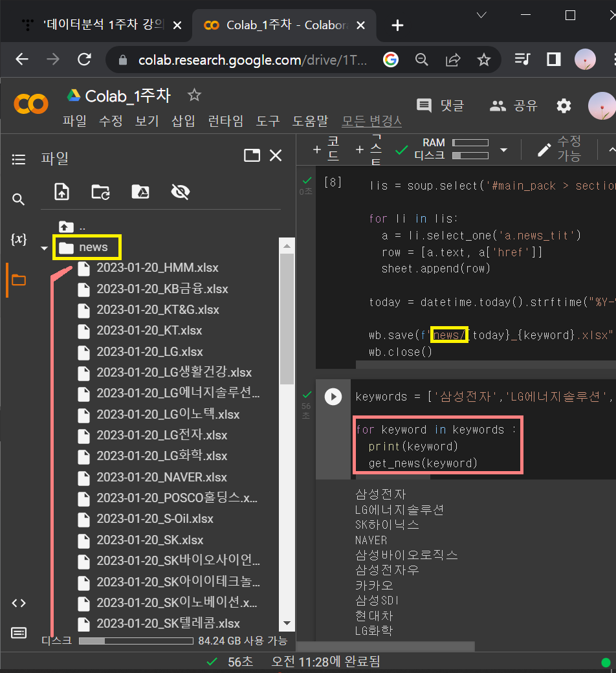Image resolution: width=616 pixels, height=673 pixels.
Task: Run the keywords cell play button
Action: click(333, 397)
